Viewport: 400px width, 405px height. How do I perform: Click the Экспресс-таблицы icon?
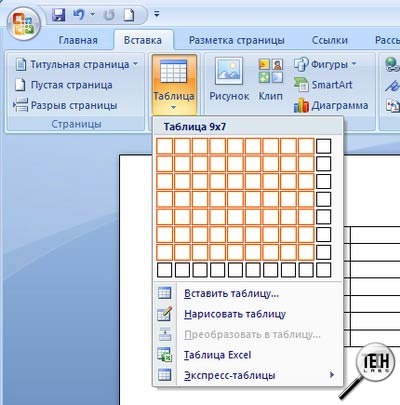pyautogui.click(x=165, y=375)
